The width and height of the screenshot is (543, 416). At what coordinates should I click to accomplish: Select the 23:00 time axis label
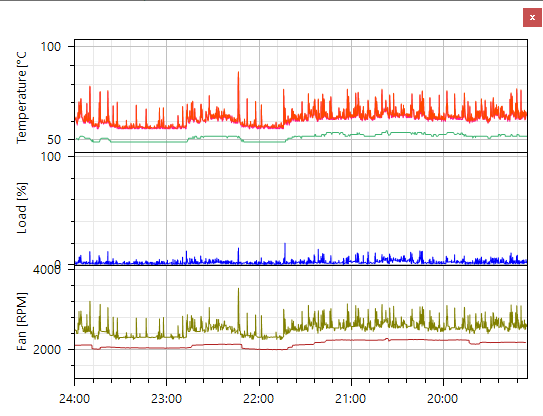click(x=166, y=399)
